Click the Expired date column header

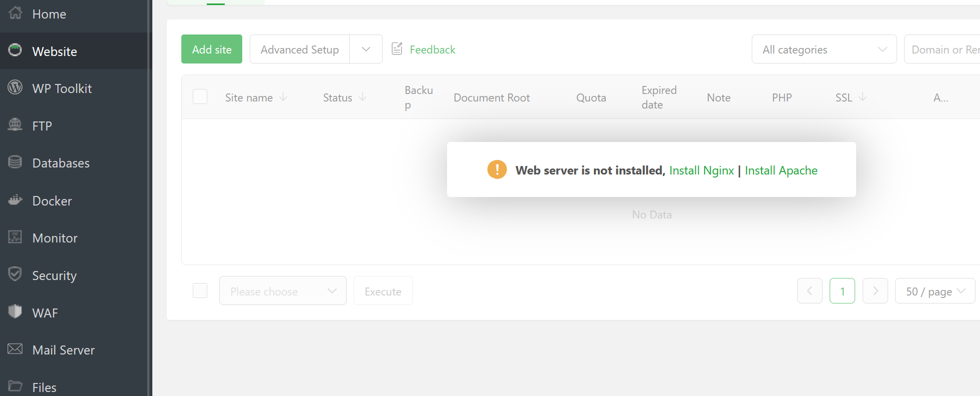[659, 97]
